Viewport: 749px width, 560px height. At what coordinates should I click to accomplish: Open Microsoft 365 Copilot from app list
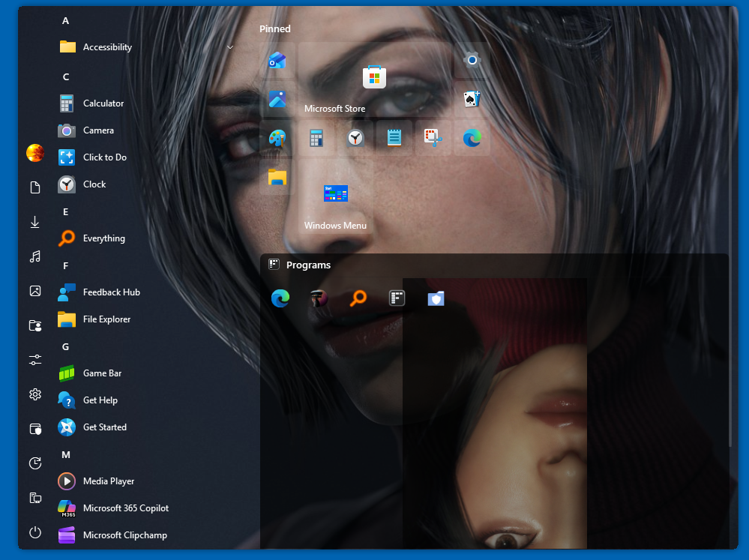point(146,508)
